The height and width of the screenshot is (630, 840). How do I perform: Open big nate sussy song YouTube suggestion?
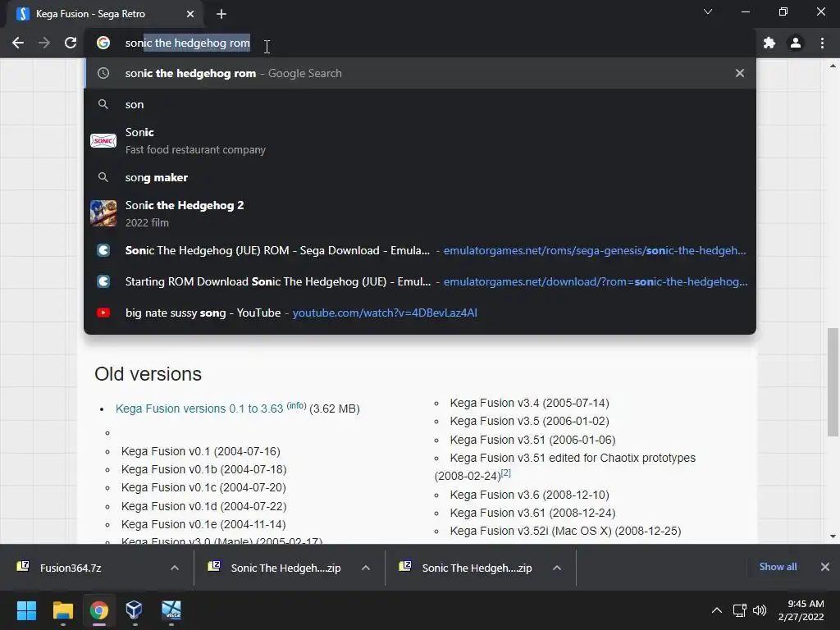pos(420,313)
